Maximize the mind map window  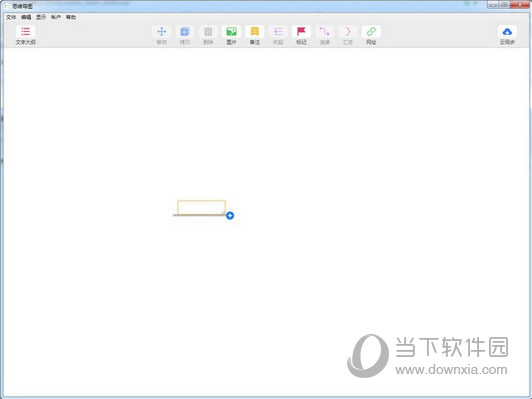[504, 4]
